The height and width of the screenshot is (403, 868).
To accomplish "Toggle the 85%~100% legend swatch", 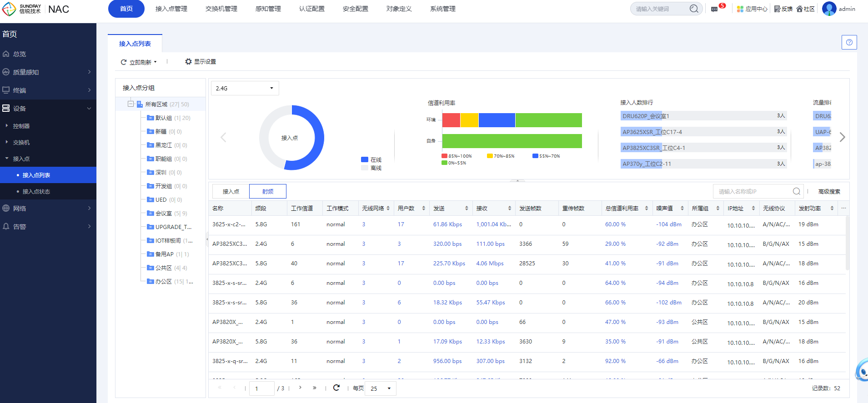I will click(x=444, y=156).
